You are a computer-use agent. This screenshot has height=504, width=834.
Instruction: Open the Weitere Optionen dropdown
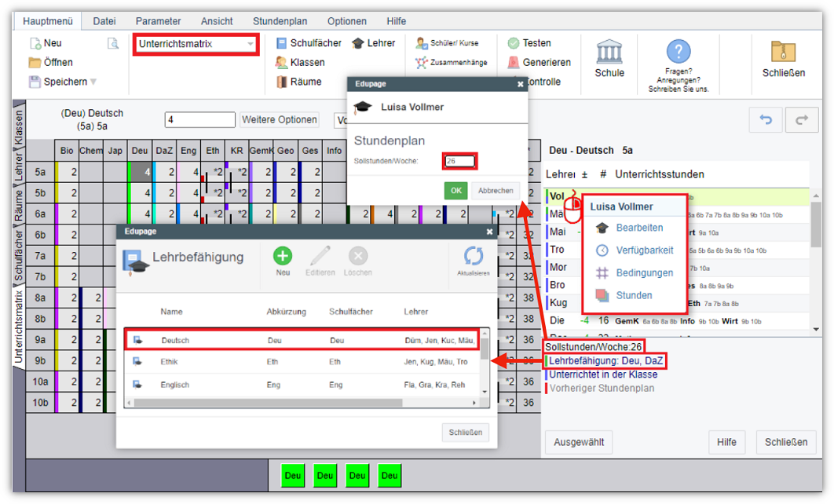click(x=280, y=119)
